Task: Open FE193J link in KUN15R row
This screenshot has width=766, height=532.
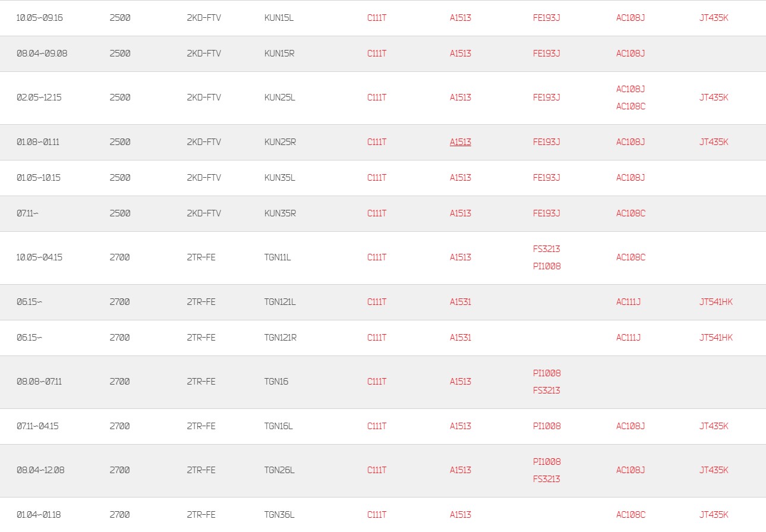Action: [x=547, y=53]
